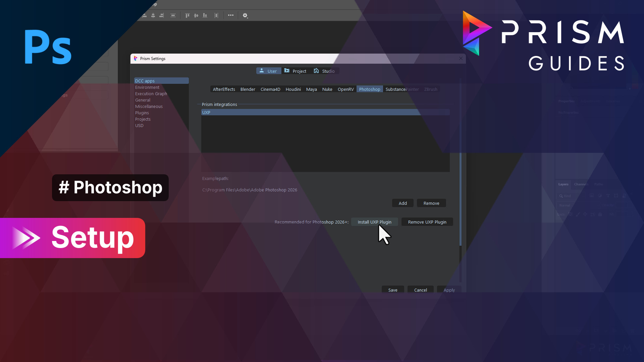Click the Prism logo in the Settings title bar
Viewport: 644px width, 362px height.
[x=136, y=58]
